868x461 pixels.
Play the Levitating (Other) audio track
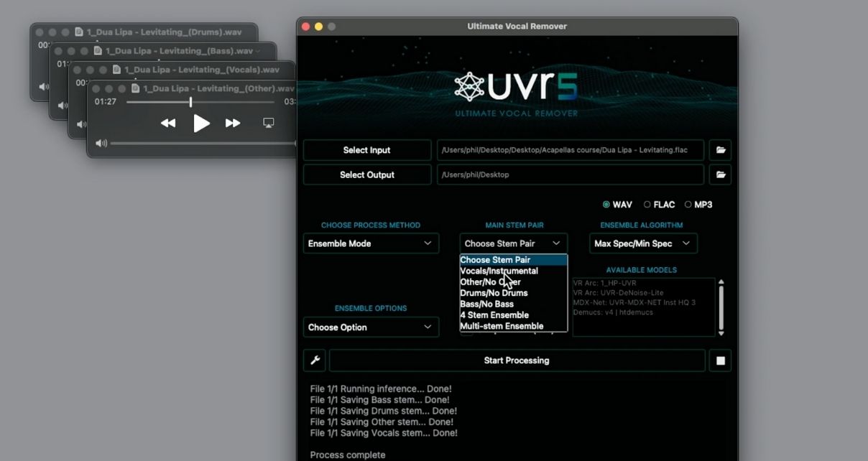point(201,124)
